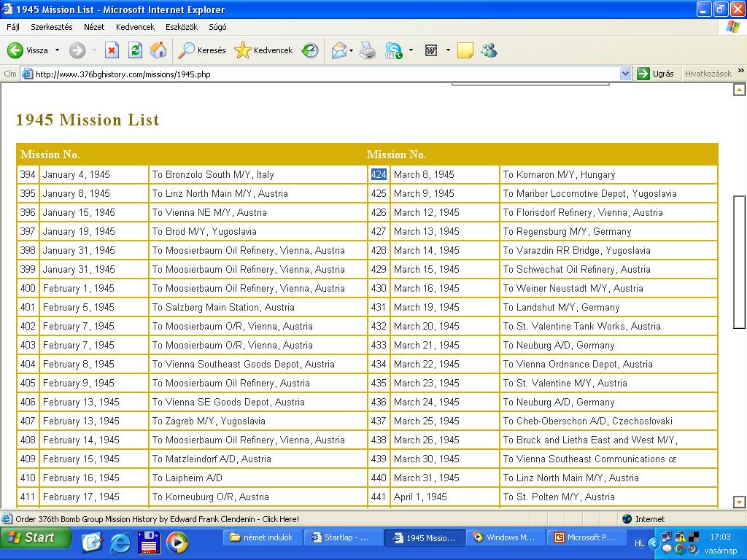This screenshot has width=747, height=560.
Task: Click the forward navigation arrow
Action: pyautogui.click(x=77, y=50)
